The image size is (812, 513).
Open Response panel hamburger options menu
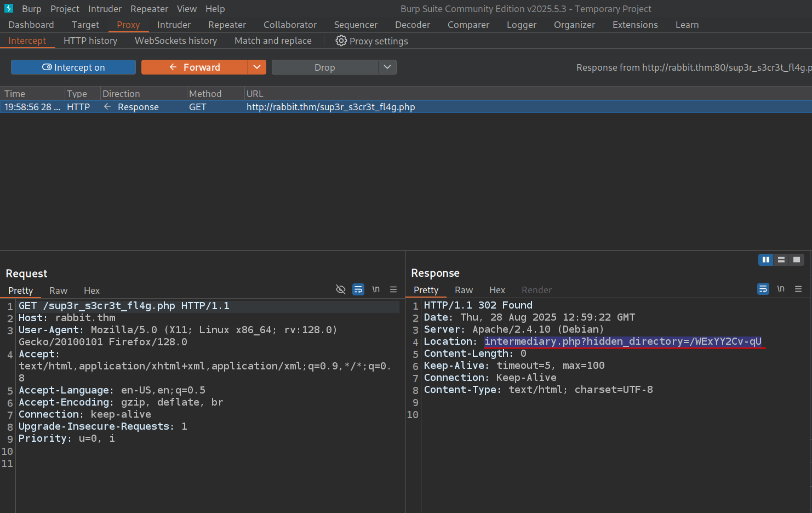(x=798, y=289)
